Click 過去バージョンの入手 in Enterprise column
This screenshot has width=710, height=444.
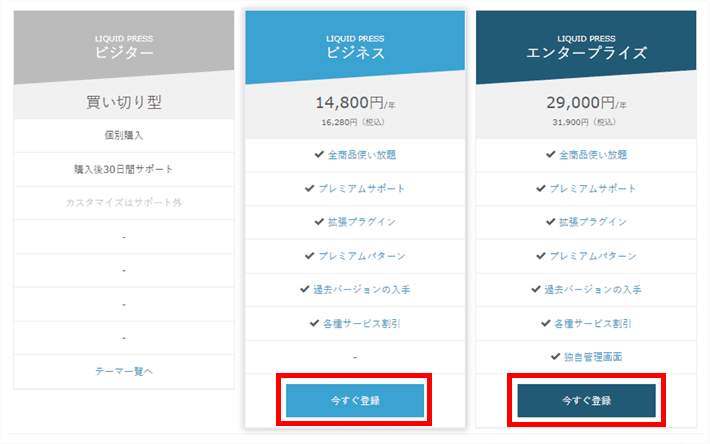click(593, 289)
